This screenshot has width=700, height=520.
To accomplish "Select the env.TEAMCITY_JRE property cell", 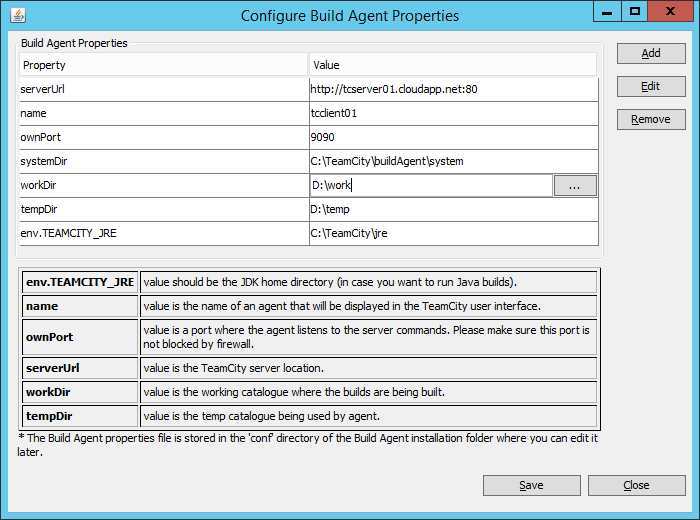I will [164, 233].
